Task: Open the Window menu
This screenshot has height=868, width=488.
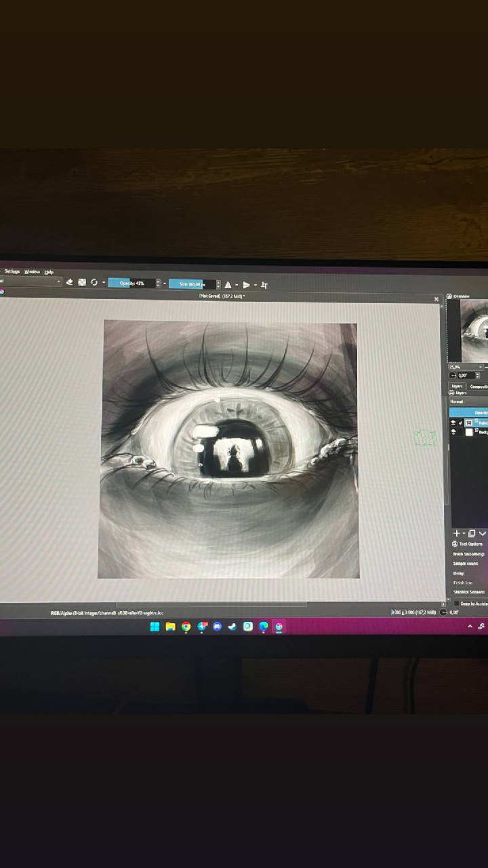Action: pos(33,271)
